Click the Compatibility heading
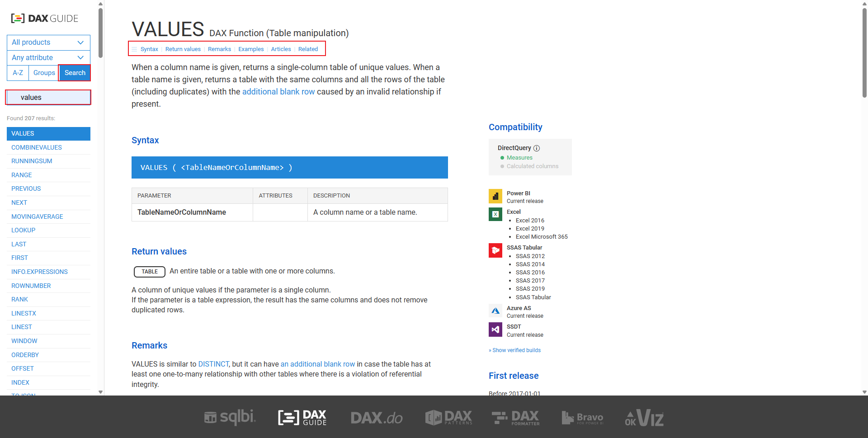Viewport: 868px width, 438px height. [x=515, y=127]
